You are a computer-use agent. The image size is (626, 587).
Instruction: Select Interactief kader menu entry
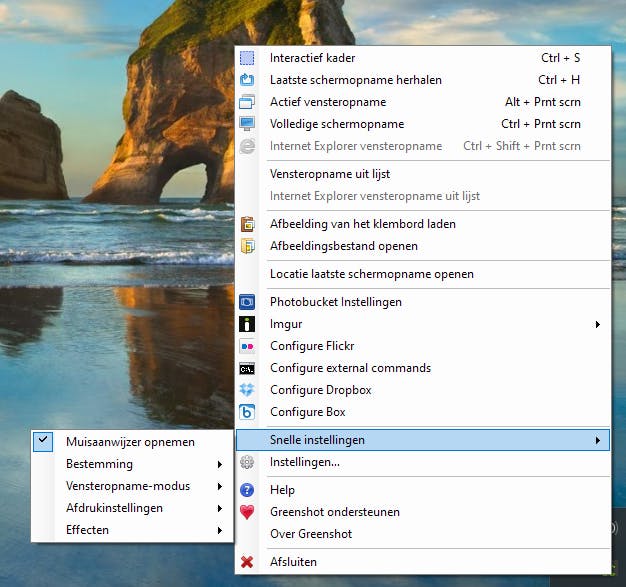(423, 58)
